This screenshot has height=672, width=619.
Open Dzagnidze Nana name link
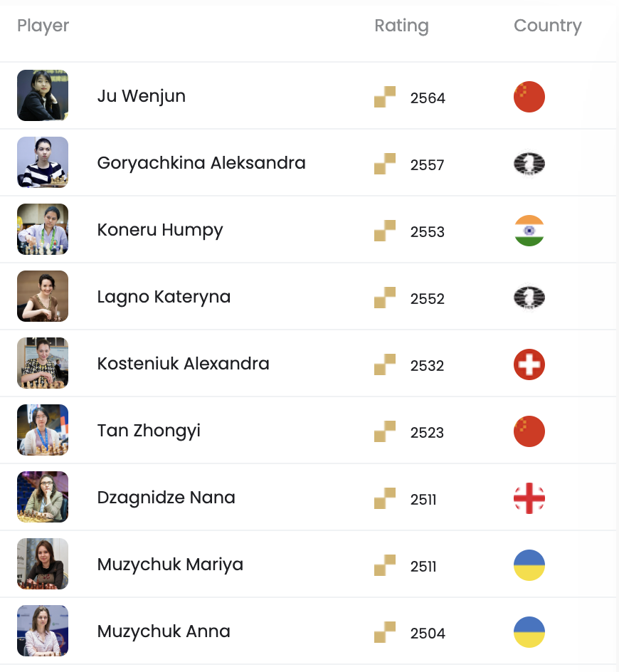[x=166, y=498]
